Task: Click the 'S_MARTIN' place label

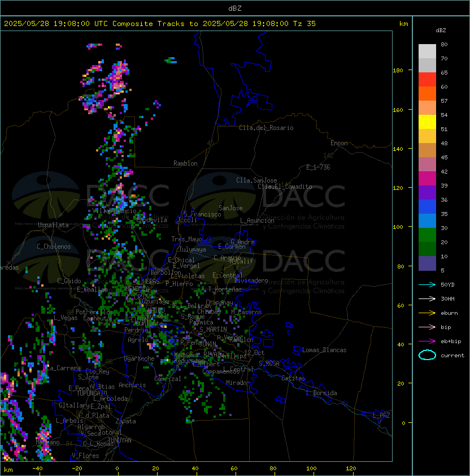Action: coord(213,330)
